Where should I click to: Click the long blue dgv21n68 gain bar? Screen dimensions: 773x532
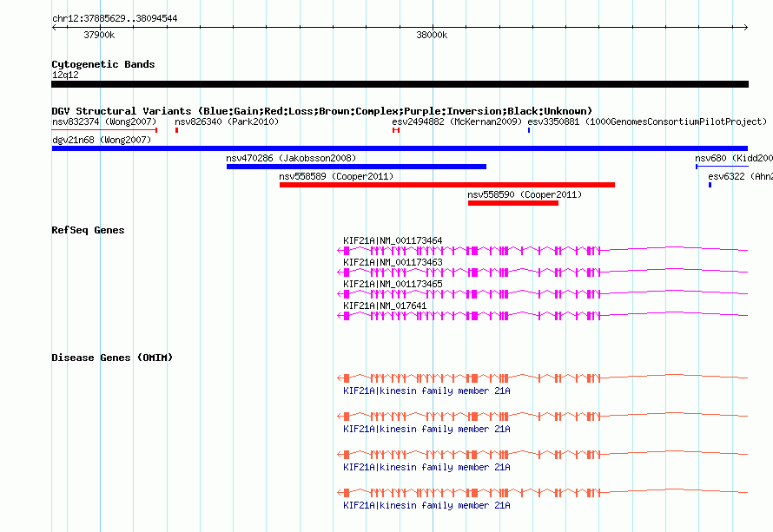coord(400,148)
